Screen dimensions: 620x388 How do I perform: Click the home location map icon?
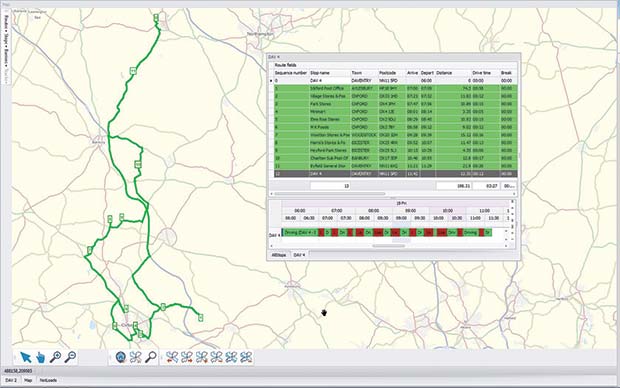pos(120,357)
